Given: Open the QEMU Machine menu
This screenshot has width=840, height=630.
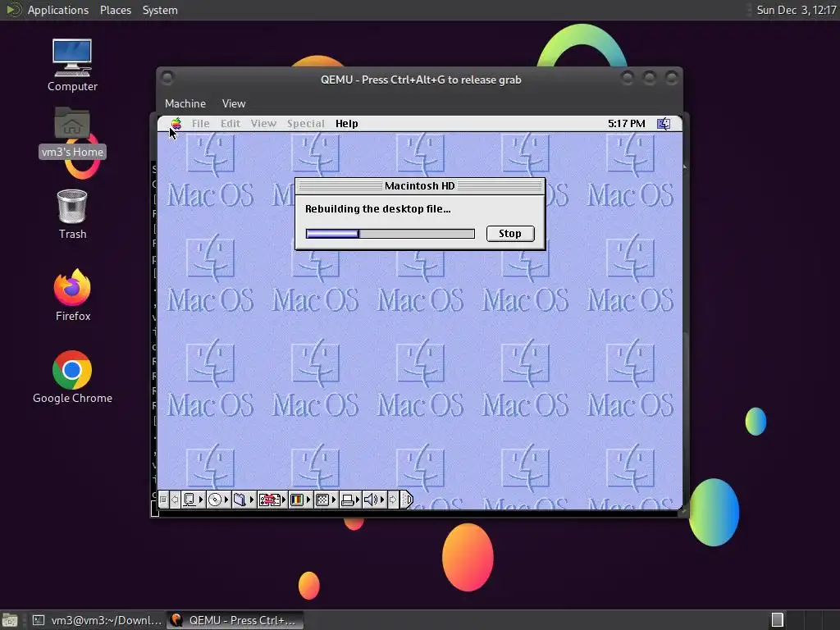Looking at the screenshot, I should tap(185, 103).
